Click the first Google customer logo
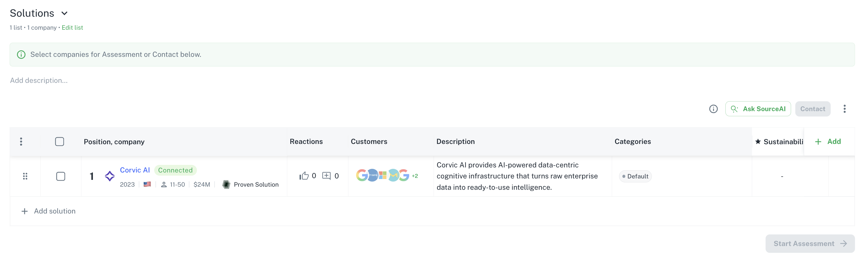The height and width of the screenshot is (263, 868). click(x=362, y=175)
